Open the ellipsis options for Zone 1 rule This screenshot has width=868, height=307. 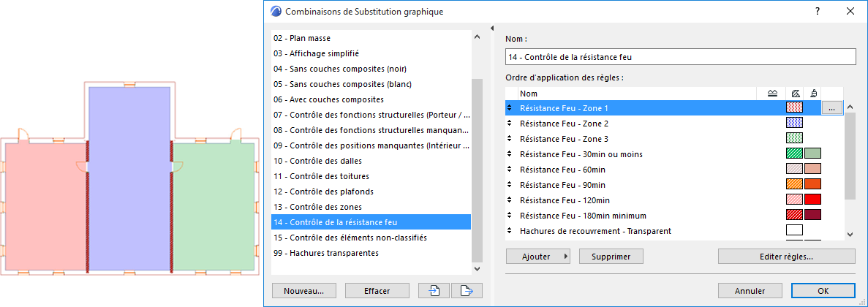(x=831, y=108)
